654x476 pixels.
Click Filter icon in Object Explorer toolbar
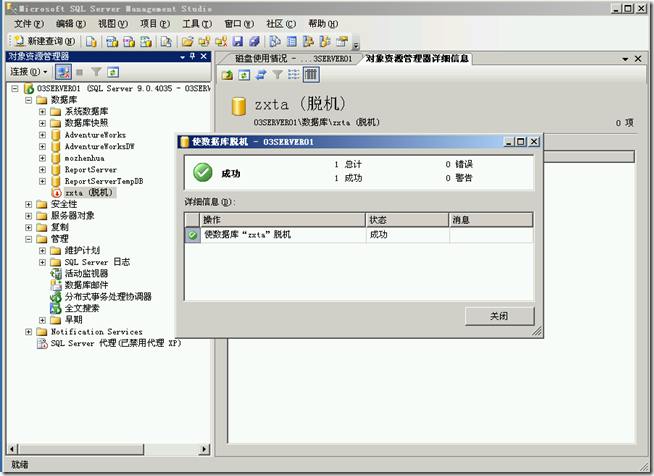pyautogui.click(x=96, y=72)
